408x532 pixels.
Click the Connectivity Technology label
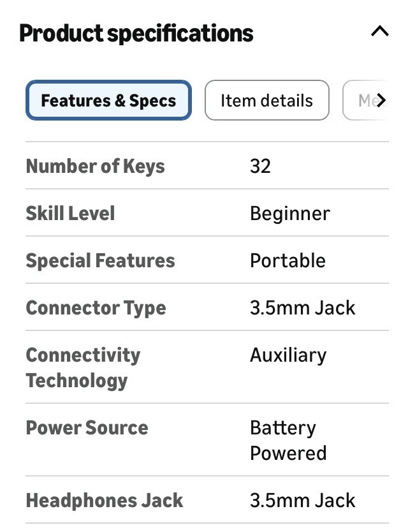(83, 367)
